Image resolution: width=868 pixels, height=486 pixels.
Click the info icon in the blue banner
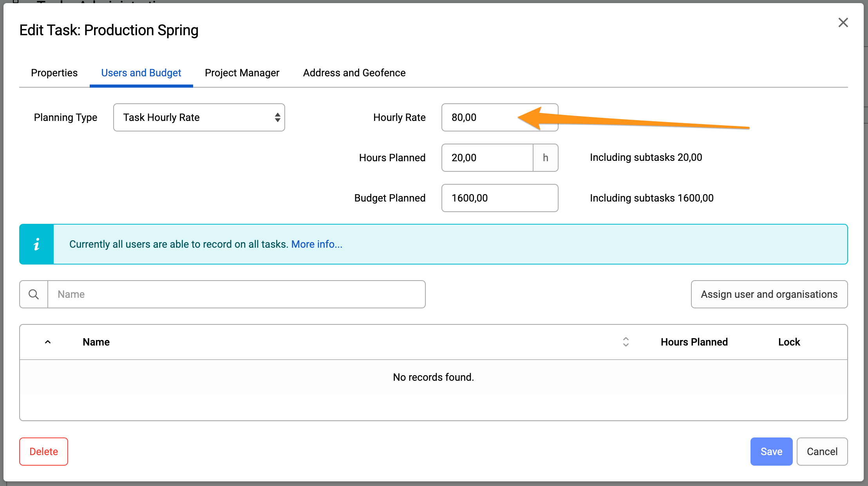pos(36,244)
